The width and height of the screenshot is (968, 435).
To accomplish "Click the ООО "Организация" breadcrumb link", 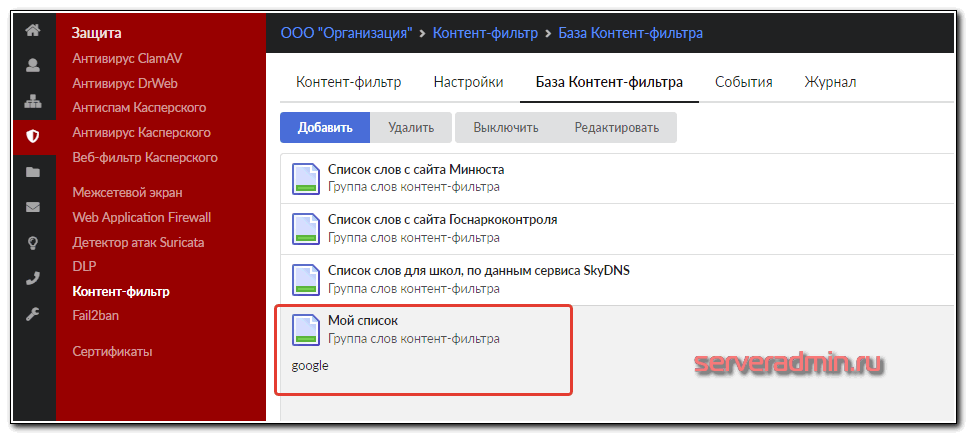I will pyautogui.click(x=346, y=33).
